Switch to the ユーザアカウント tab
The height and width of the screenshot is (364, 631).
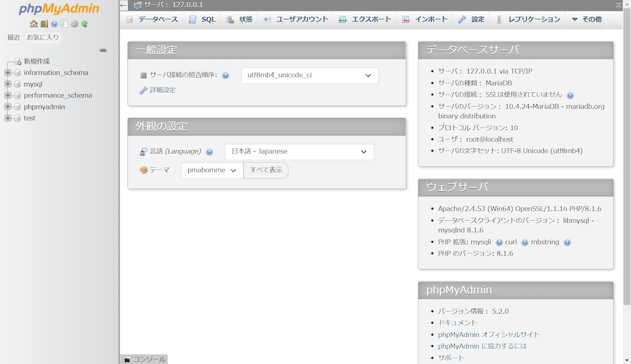click(x=295, y=20)
